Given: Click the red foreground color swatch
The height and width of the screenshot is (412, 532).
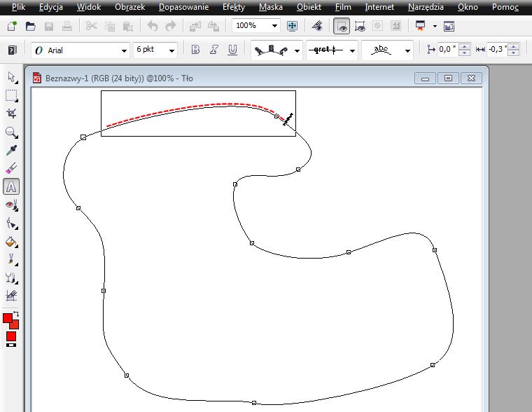Looking at the screenshot, I should [x=8, y=318].
